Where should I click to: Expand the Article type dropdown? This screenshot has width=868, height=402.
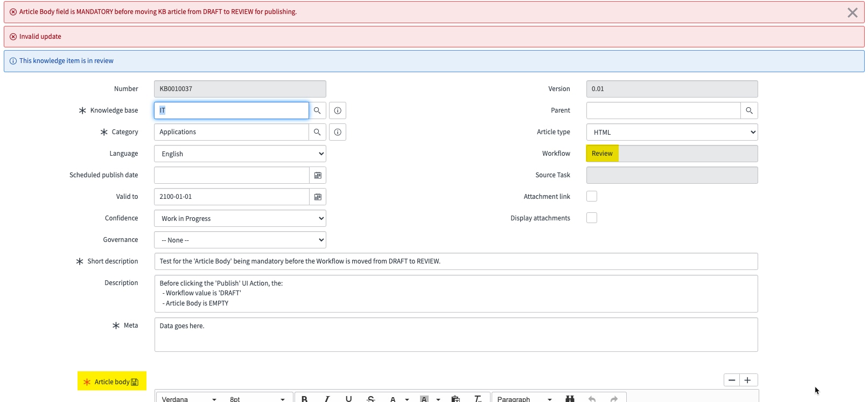coord(672,132)
